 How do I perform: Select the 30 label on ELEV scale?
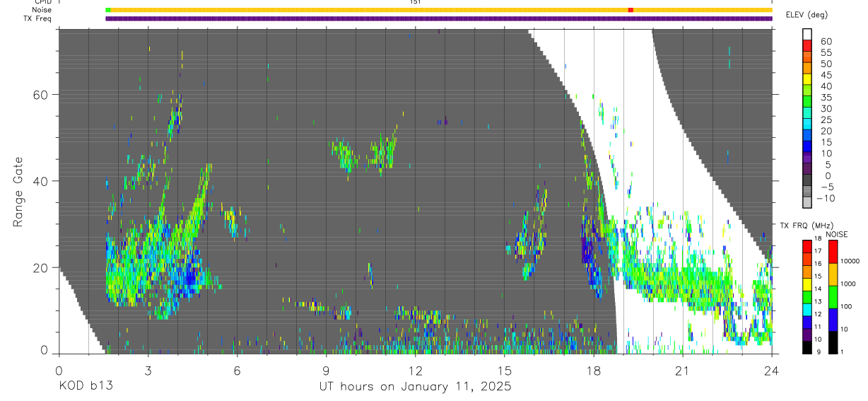pyautogui.click(x=826, y=109)
